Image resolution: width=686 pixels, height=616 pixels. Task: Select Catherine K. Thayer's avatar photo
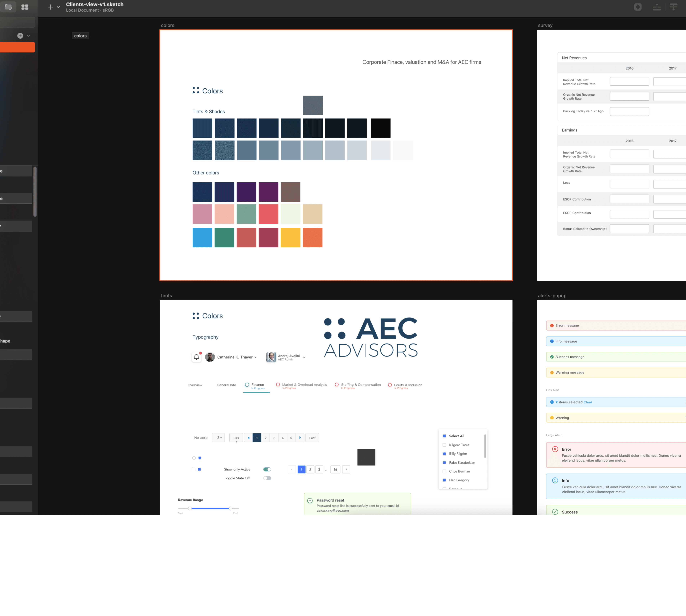click(210, 357)
